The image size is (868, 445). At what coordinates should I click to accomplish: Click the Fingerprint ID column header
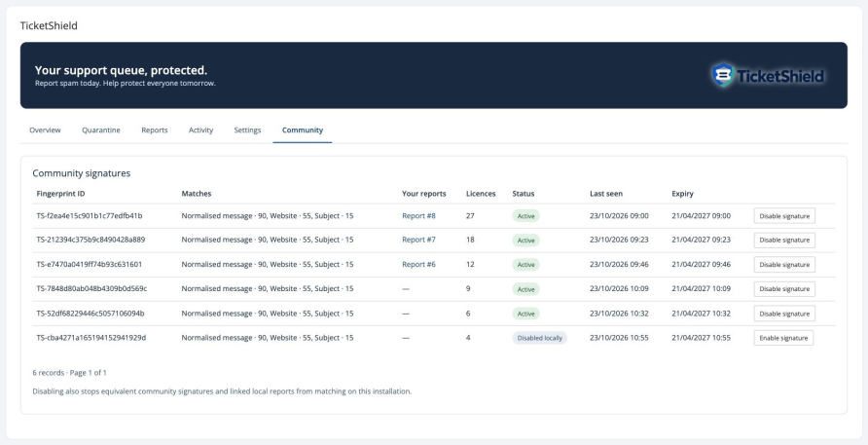[61, 194]
